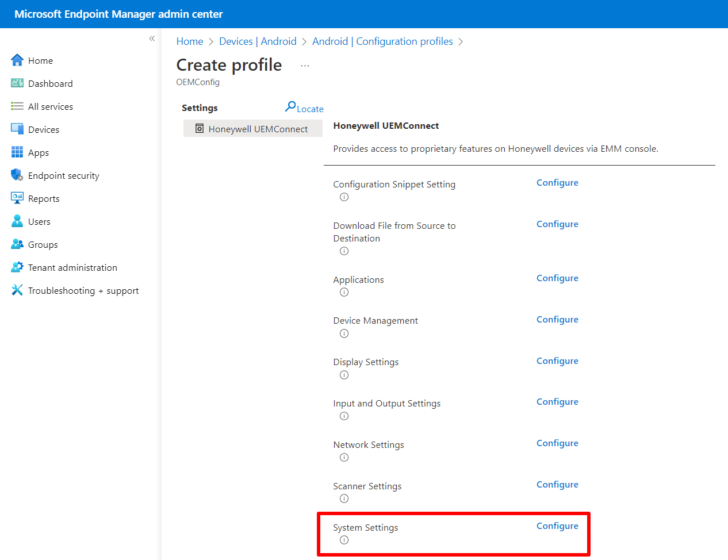Click the Groups people icon

17,244
